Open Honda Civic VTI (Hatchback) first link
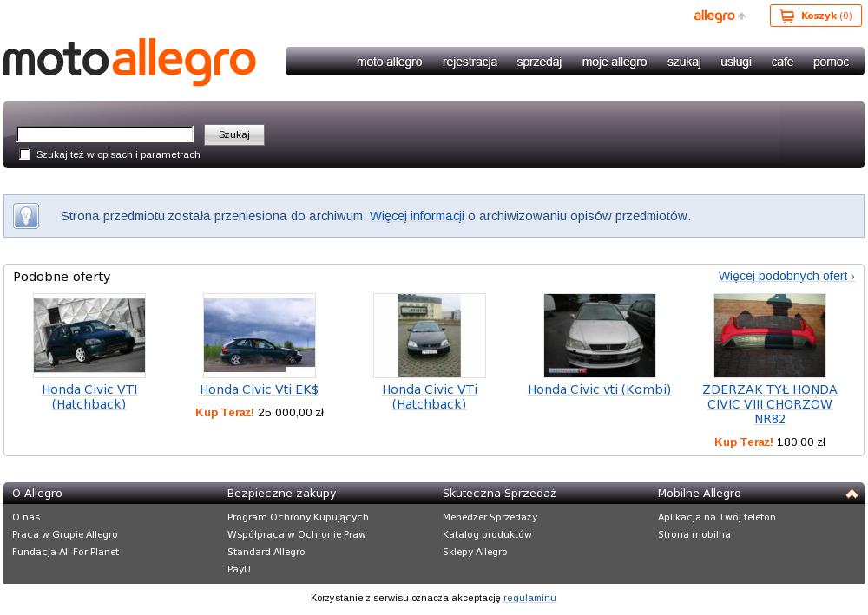 click(x=89, y=397)
